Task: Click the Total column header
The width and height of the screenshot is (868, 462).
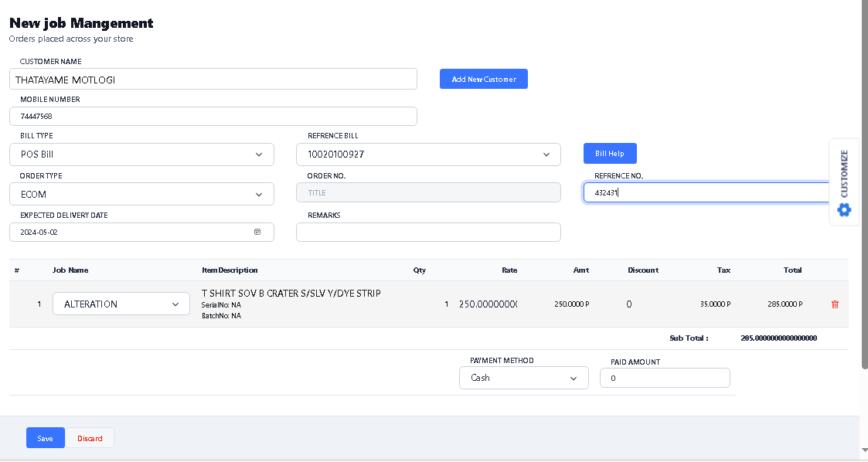Action: pyautogui.click(x=793, y=270)
